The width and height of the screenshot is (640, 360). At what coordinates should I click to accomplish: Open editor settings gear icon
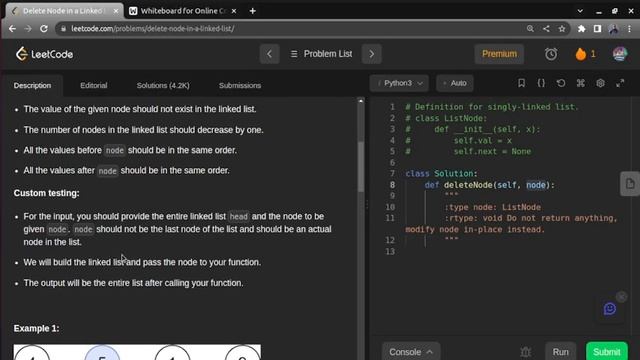coord(600,83)
